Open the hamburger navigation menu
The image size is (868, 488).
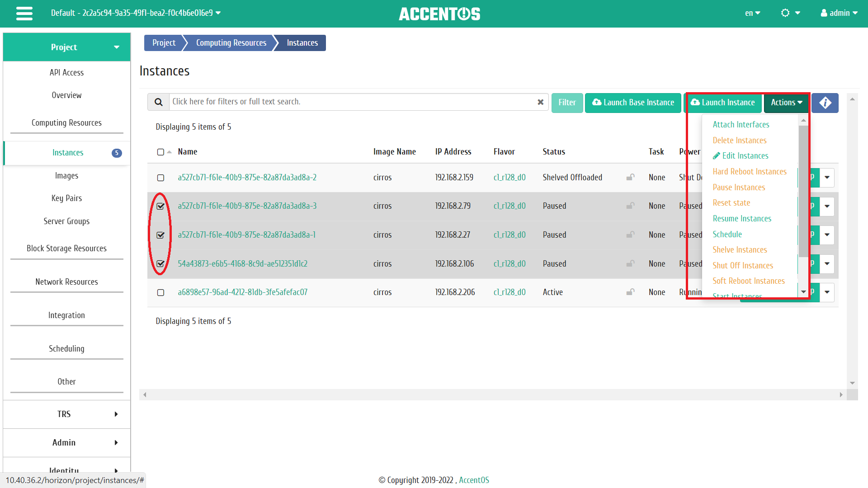point(24,14)
